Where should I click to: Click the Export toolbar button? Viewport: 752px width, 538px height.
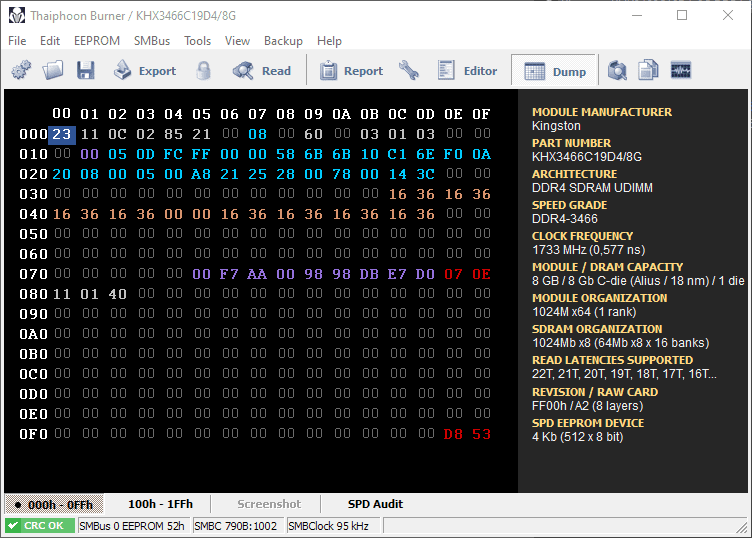(145, 70)
